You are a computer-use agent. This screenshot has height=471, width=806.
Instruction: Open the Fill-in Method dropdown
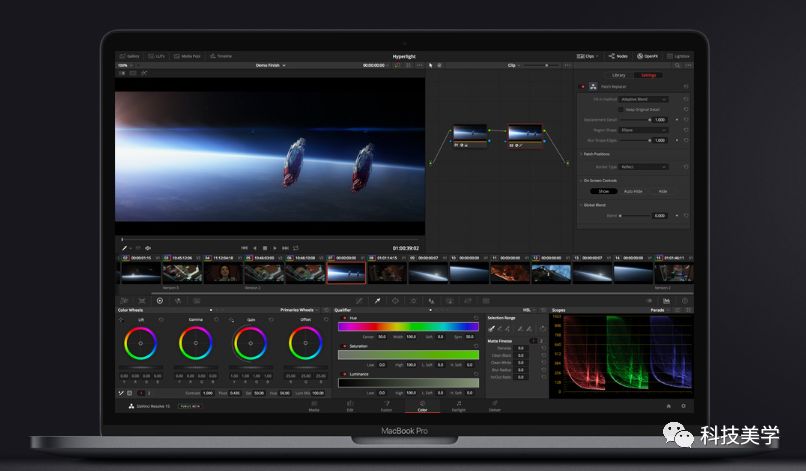click(644, 100)
